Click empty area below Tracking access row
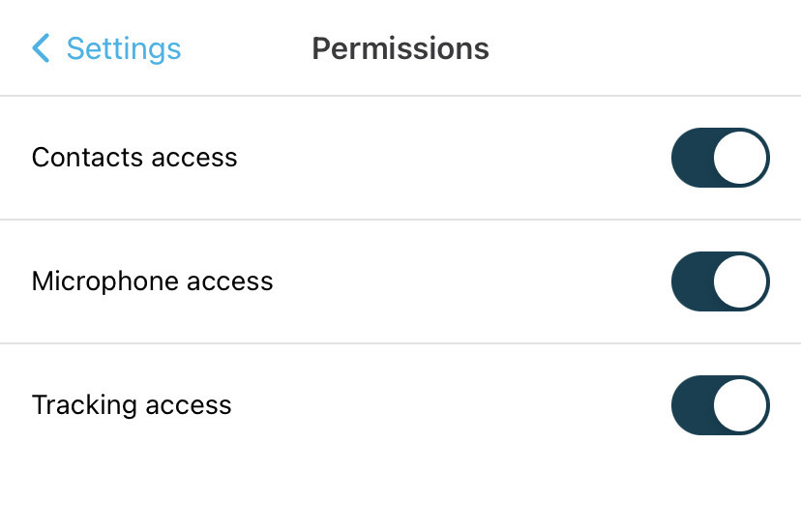The width and height of the screenshot is (801, 532). [400, 493]
